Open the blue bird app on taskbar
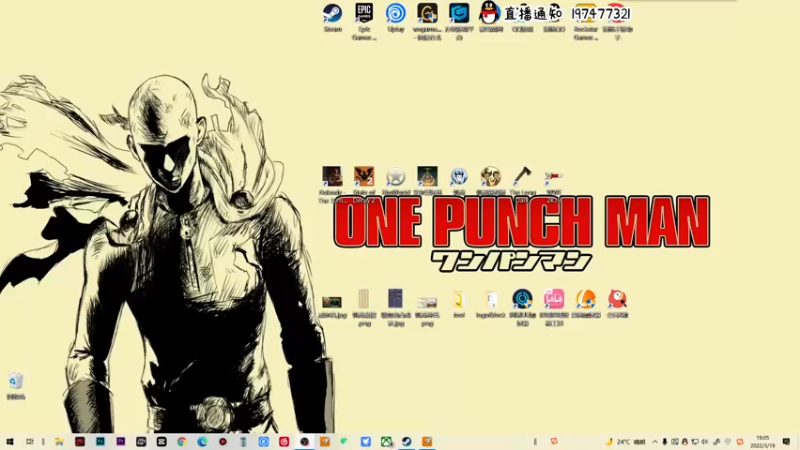Image resolution: width=800 pixels, height=450 pixels. point(366,442)
